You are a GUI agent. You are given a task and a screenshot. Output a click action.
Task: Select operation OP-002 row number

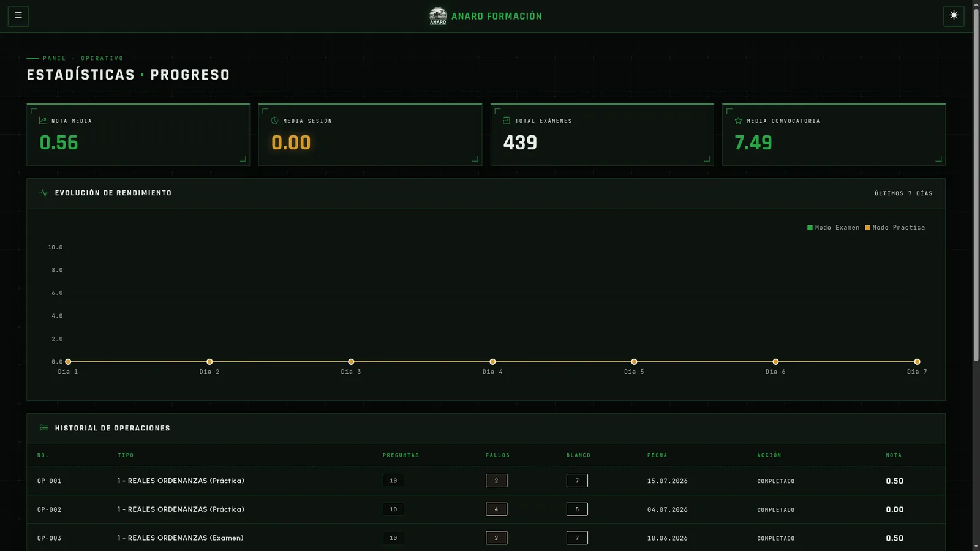coord(50,509)
